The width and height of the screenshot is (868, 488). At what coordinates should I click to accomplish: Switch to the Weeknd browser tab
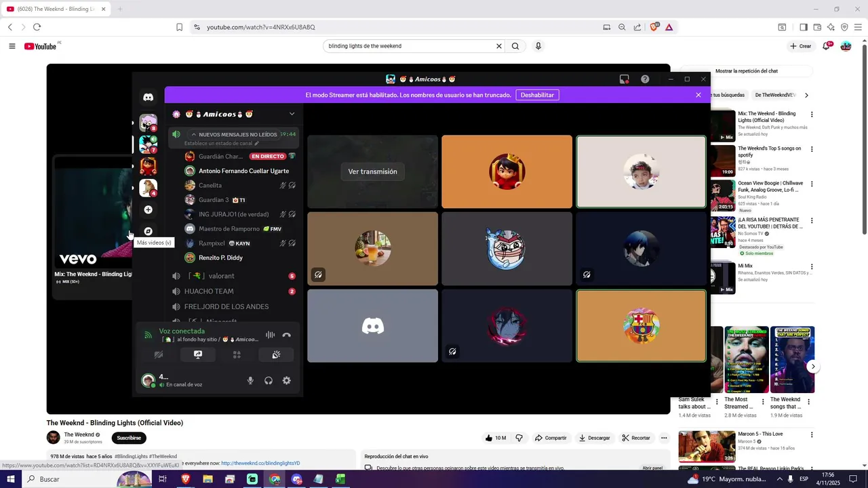(56, 9)
